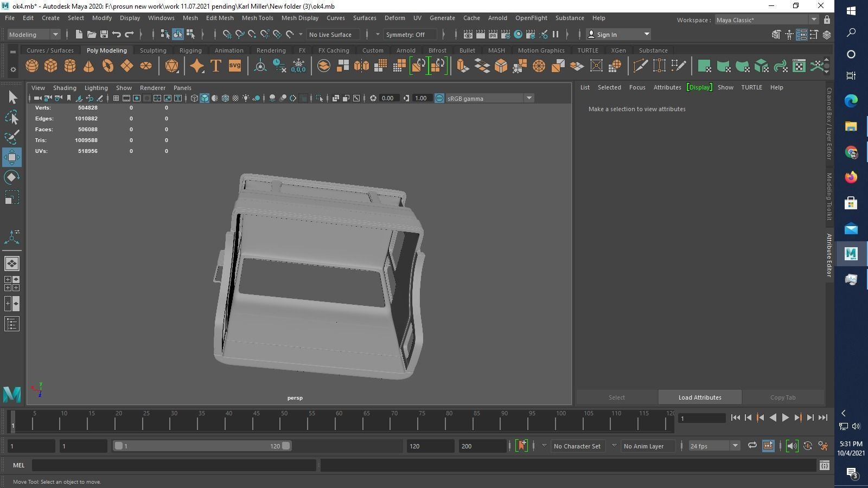The width and height of the screenshot is (868, 488).
Task: Save the current scene icon
Action: click(x=104, y=34)
